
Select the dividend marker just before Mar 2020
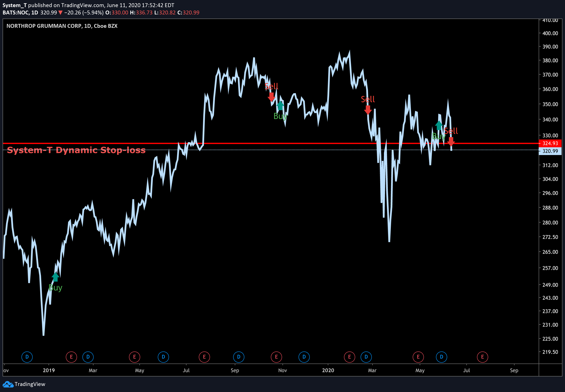pos(366,357)
